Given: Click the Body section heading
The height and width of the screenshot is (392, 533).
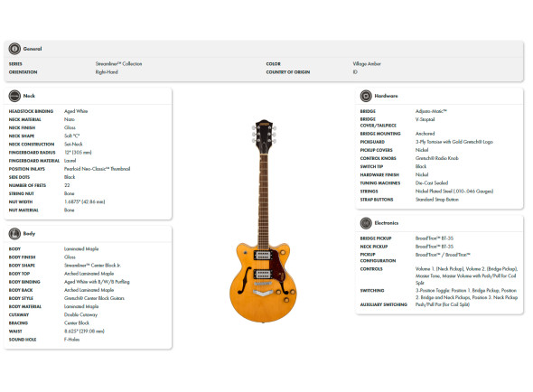Looking at the screenshot, I should pos(29,234).
